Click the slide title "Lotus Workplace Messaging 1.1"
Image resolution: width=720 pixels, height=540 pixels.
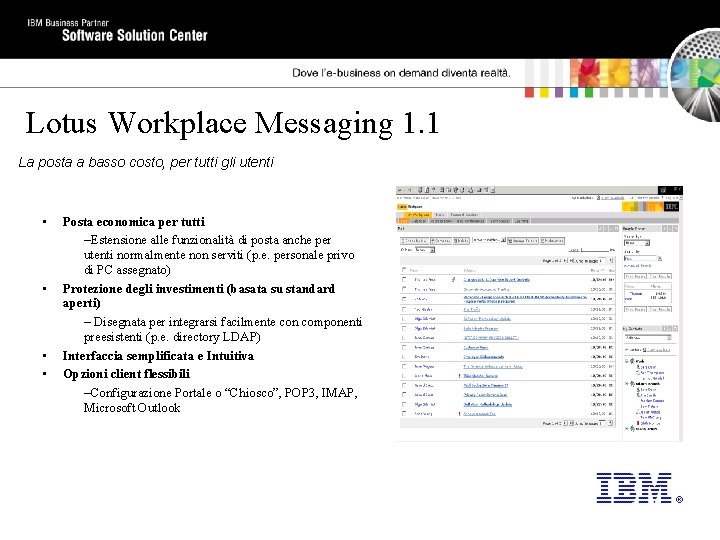232,123
